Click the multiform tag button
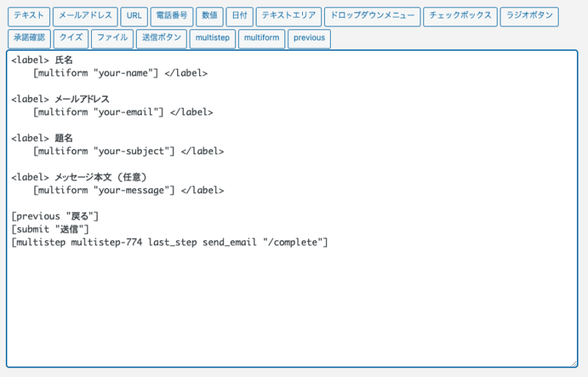The height and width of the screenshot is (377, 588). coord(262,39)
